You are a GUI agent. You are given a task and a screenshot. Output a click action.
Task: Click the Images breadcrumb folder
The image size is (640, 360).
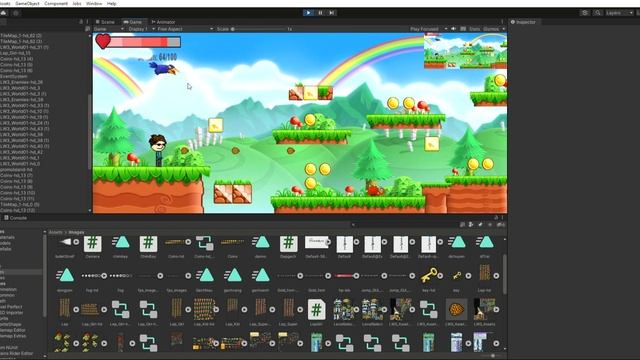(x=76, y=232)
